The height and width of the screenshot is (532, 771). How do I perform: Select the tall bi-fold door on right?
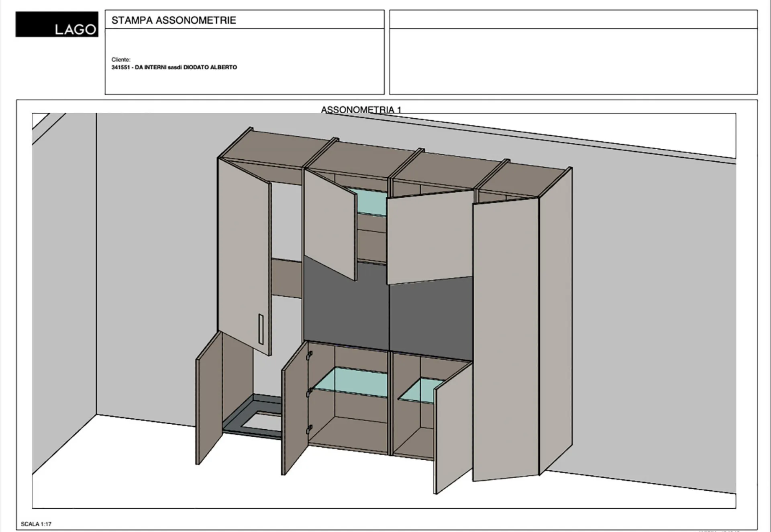coord(505,337)
